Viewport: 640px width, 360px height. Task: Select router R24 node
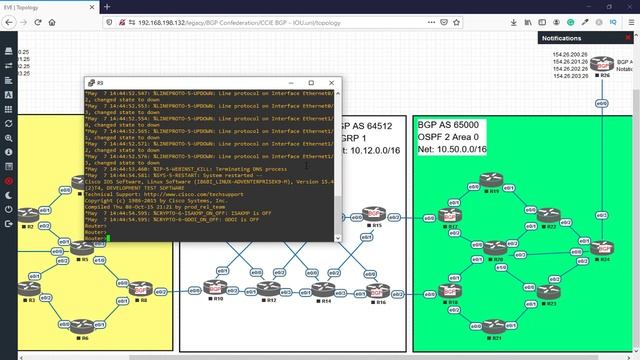click(x=602, y=248)
